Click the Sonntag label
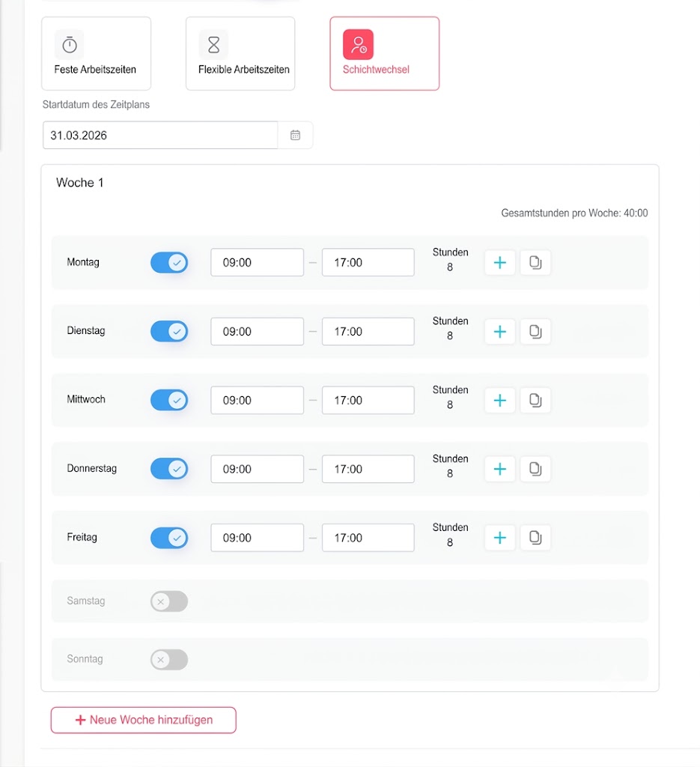 85,659
